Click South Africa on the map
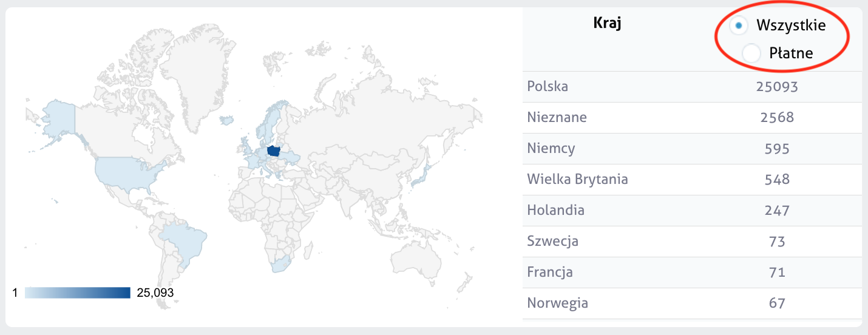Screen dimensions: 868x335 280,263
